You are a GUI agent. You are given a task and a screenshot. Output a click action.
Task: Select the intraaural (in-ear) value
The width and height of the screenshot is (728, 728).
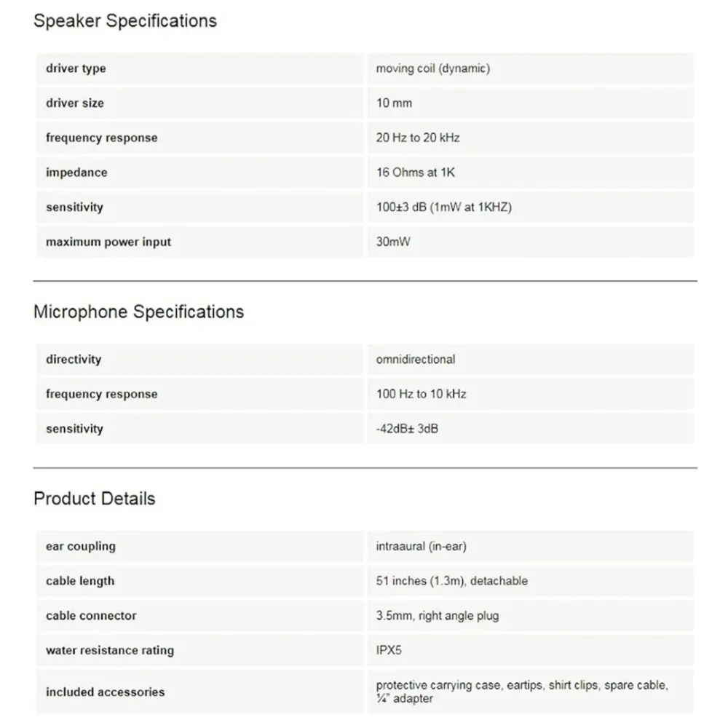point(421,547)
